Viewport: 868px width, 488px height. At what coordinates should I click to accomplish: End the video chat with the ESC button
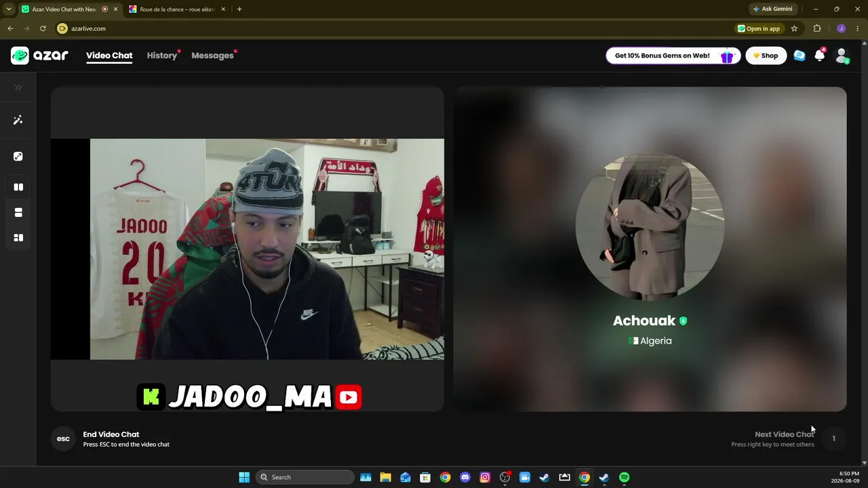coord(63,439)
